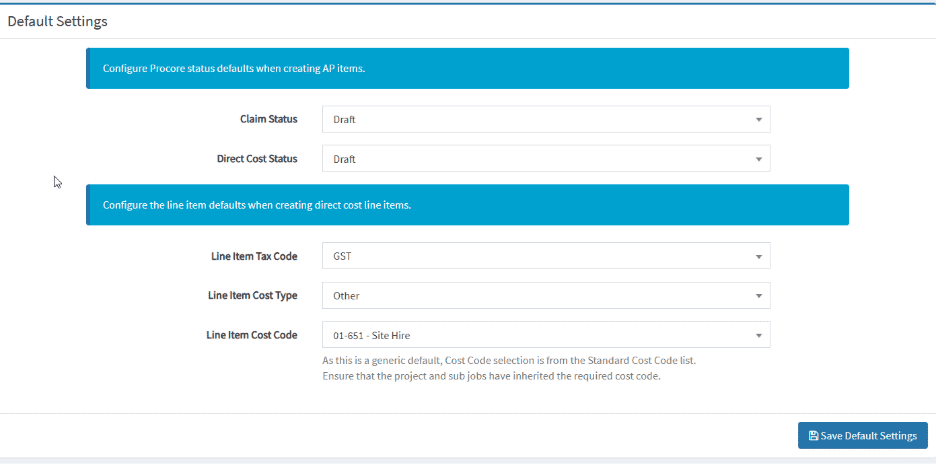This screenshot has height=465, width=936.
Task: Click the Line Item Cost Type label
Action: coord(252,295)
